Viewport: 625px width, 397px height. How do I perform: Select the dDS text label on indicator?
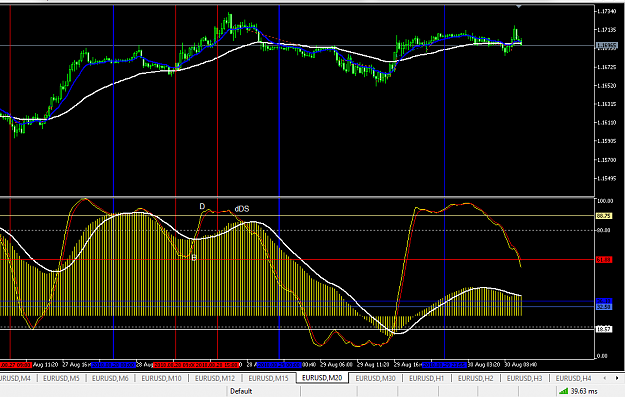click(242, 209)
